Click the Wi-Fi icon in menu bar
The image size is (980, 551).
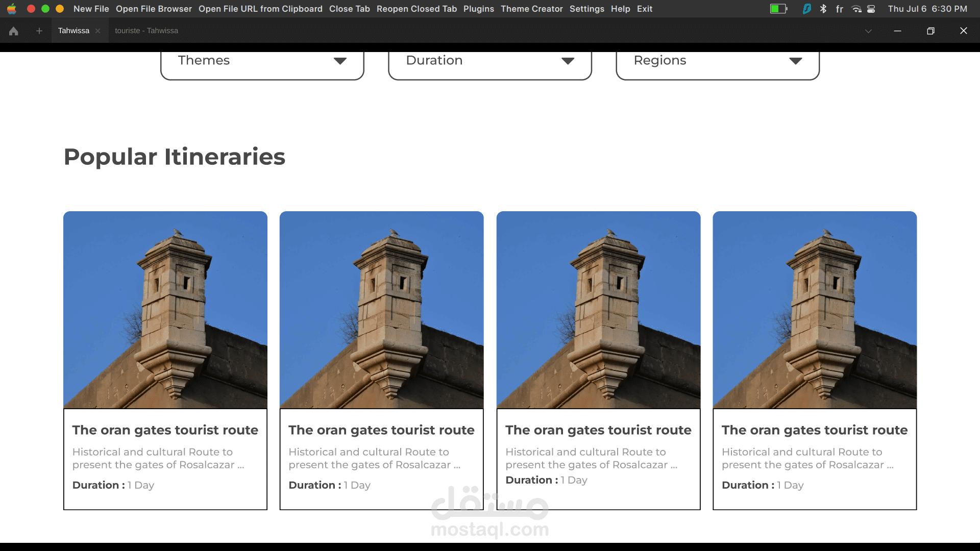(856, 9)
